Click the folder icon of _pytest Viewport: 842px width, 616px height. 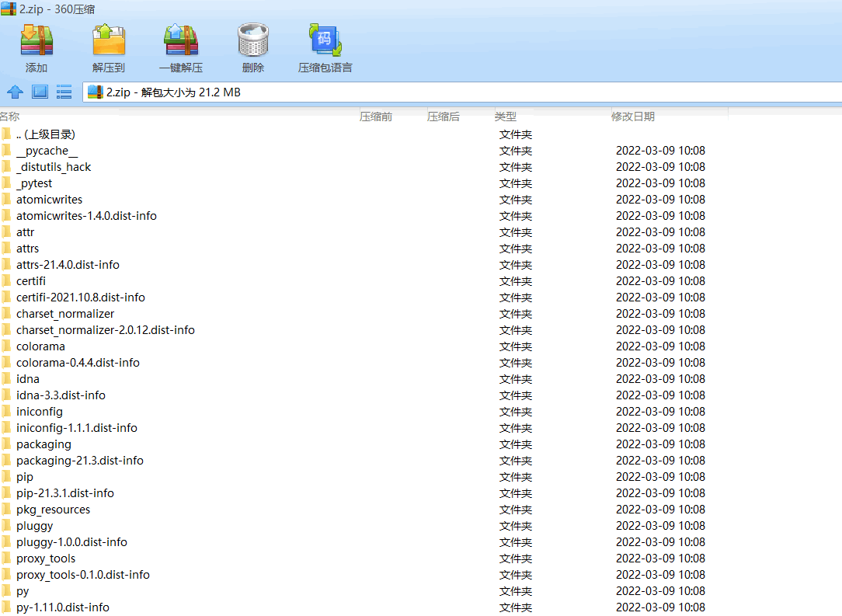[6, 183]
